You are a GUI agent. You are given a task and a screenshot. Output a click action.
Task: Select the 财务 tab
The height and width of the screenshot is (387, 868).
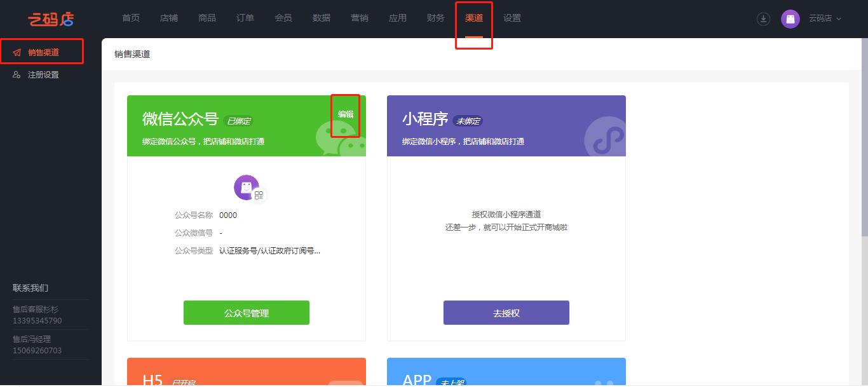pyautogui.click(x=436, y=18)
